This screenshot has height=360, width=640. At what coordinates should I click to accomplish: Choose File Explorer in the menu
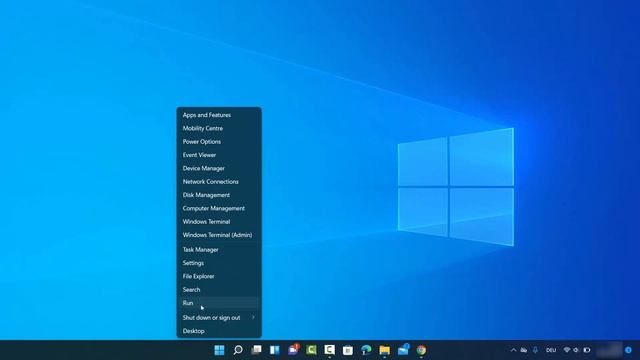pyautogui.click(x=219, y=276)
